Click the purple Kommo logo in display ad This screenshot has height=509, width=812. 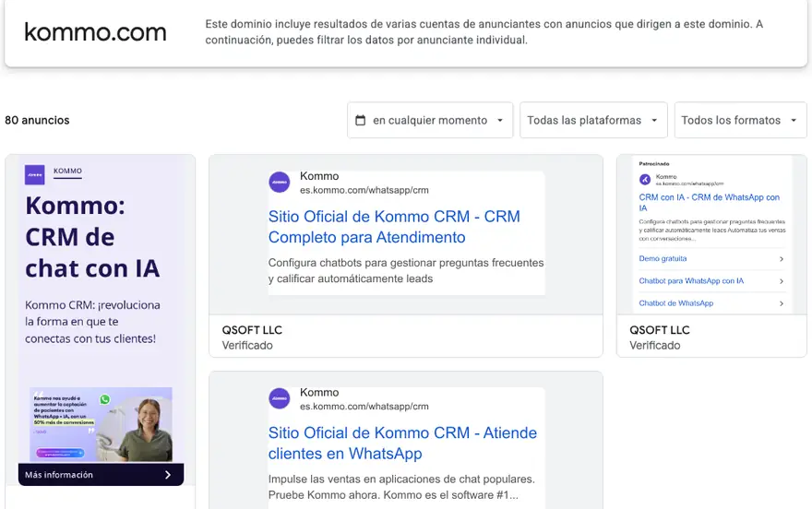(x=35, y=175)
